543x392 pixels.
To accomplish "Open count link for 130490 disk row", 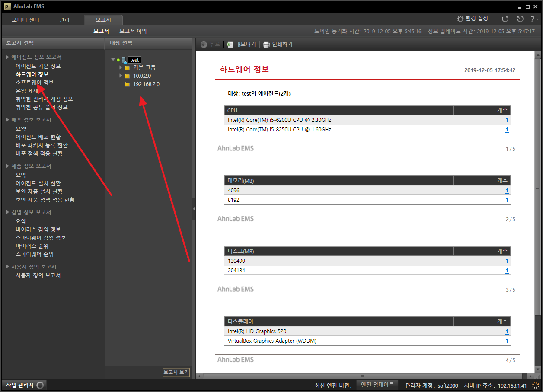I will pos(507,261).
